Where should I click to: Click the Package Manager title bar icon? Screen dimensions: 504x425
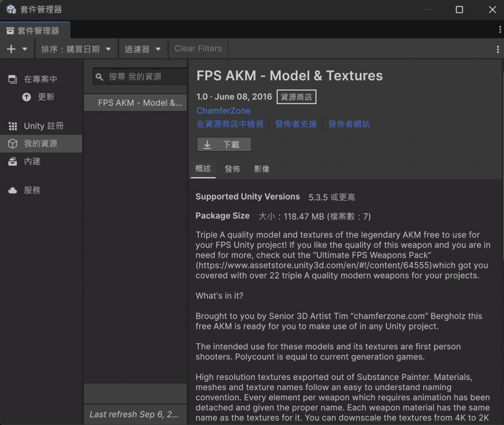[11, 9]
